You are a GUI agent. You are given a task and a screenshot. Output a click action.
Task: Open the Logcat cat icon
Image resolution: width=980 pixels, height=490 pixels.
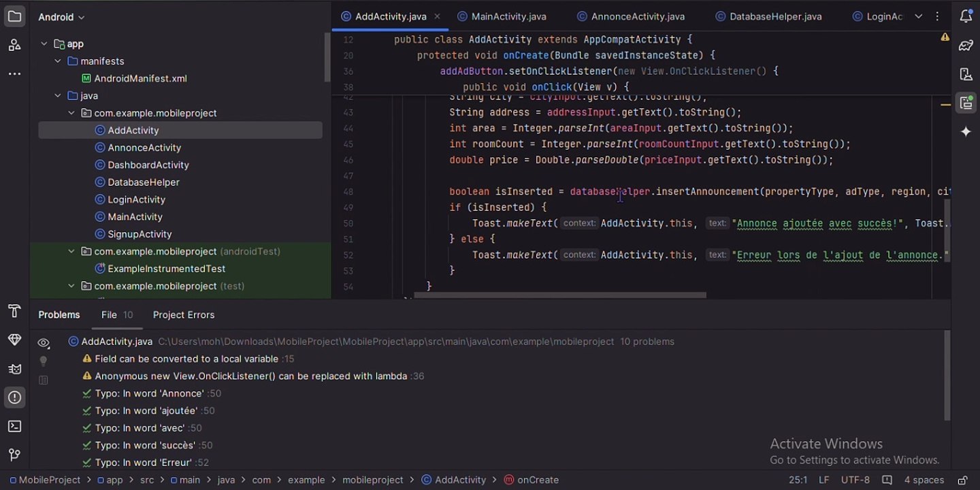click(x=14, y=369)
